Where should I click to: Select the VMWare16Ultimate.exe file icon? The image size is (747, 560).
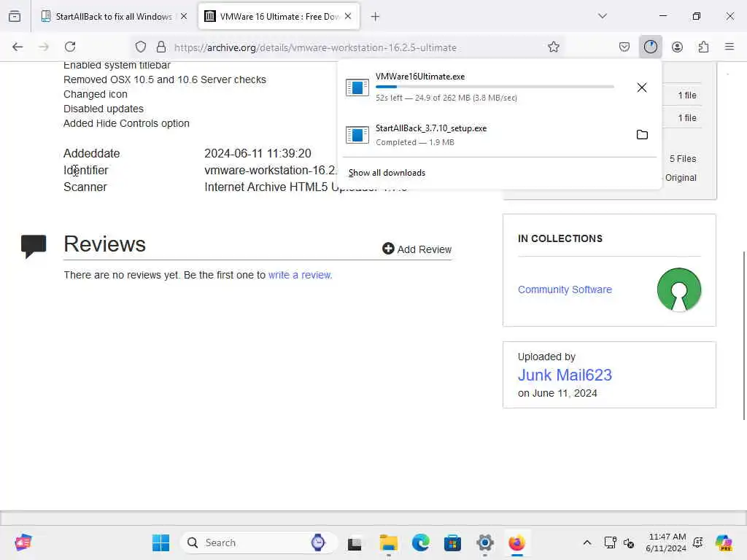(x=357, y=87)
